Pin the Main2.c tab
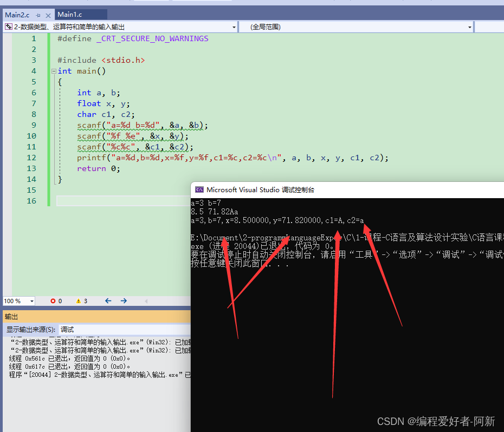This screenshot has height=432, width=504. click(38, 15)
